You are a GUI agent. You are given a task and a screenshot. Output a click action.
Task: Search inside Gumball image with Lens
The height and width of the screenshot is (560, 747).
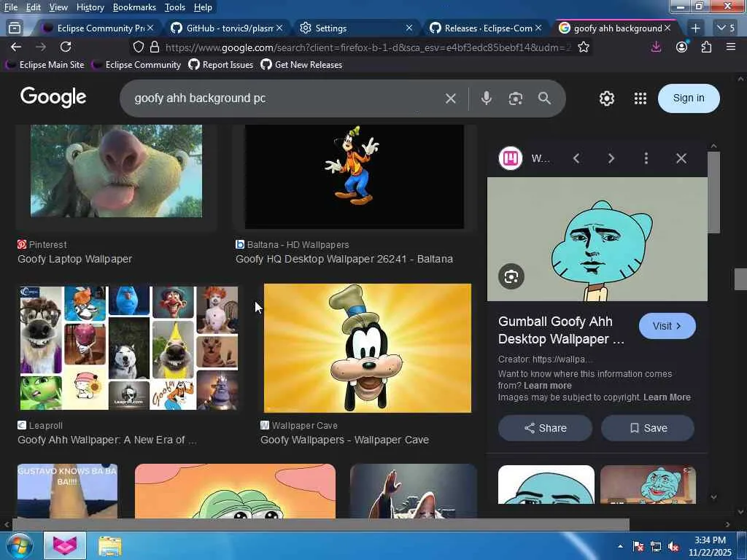511,276
